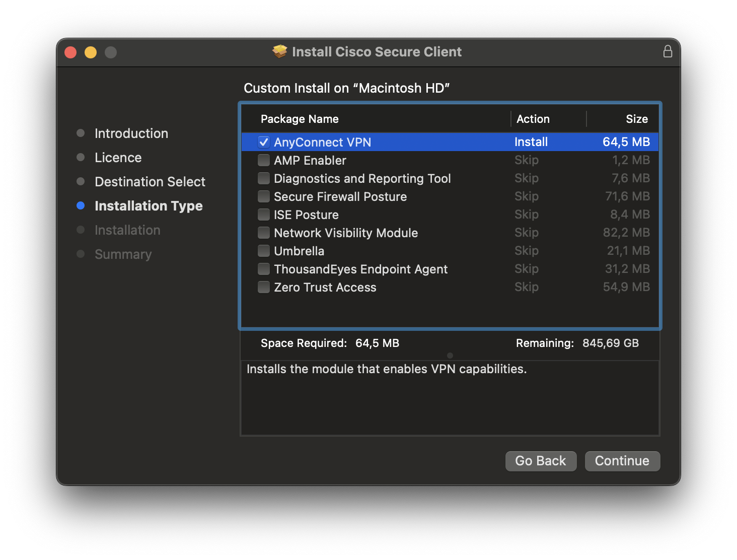Toggle the Umbrella package checkbox
737x560 pixels.
[x=264, y=251]
